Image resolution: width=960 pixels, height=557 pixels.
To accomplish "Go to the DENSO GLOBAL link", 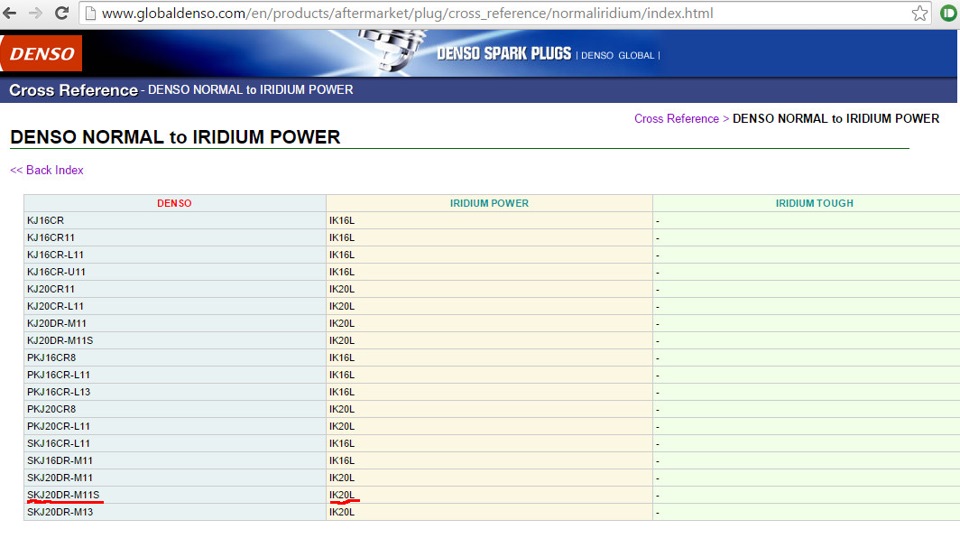I will pos(617,55).
